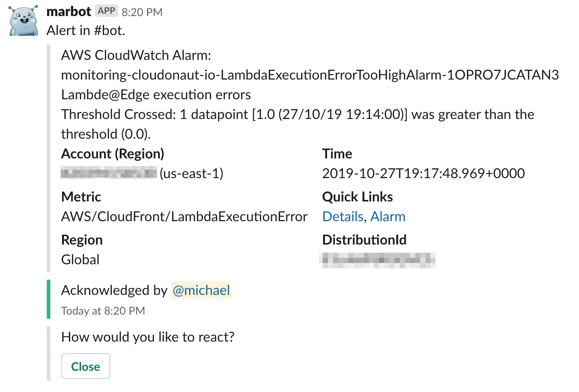The image size is (579, 392).
Task: Click the blurred DistributionId value
Action: (x=377, y=260)
